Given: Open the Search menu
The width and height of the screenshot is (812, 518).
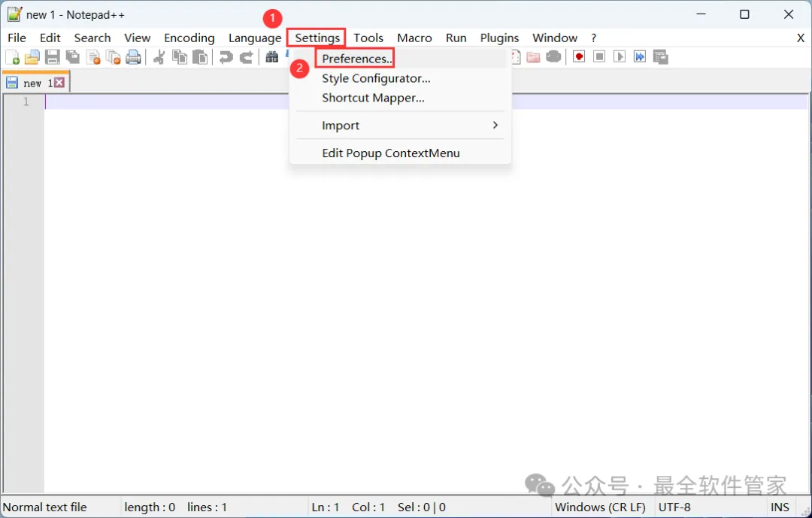Looking at the screenshot, I should 92,38.
